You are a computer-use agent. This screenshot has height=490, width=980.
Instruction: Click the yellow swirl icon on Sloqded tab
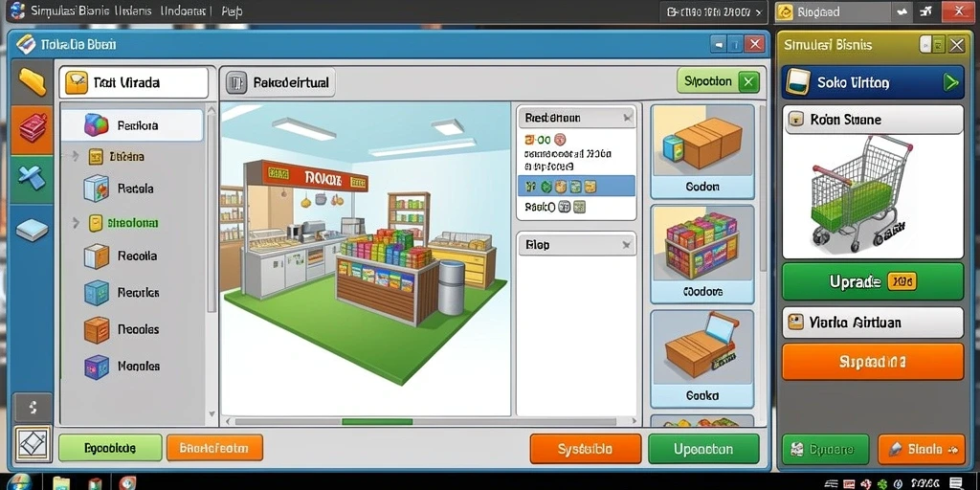(x=787, y=11)
